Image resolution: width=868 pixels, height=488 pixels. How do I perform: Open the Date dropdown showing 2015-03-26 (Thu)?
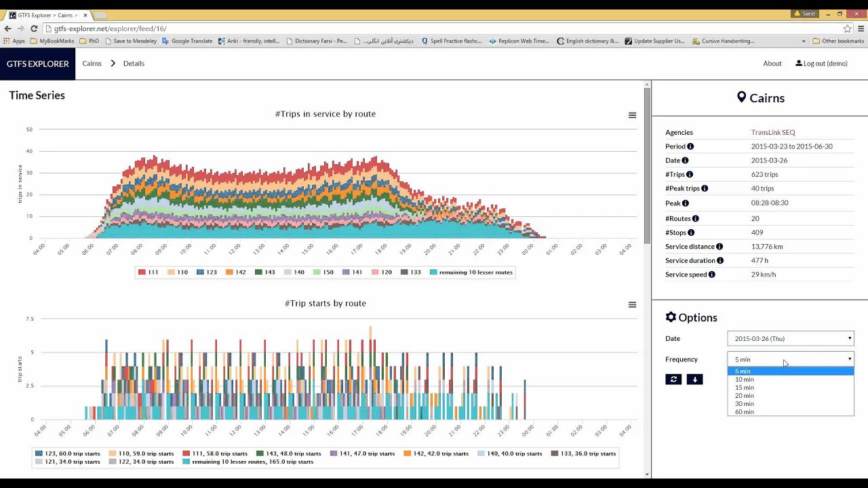[x=790, y=338]
